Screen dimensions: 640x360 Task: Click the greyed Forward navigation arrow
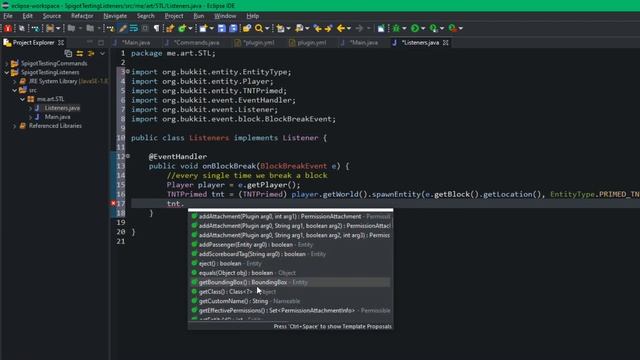(359, 28)
